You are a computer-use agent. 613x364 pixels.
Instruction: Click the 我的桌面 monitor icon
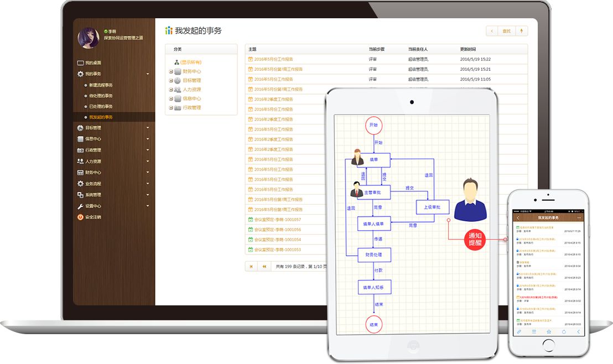tap(80, 63)
